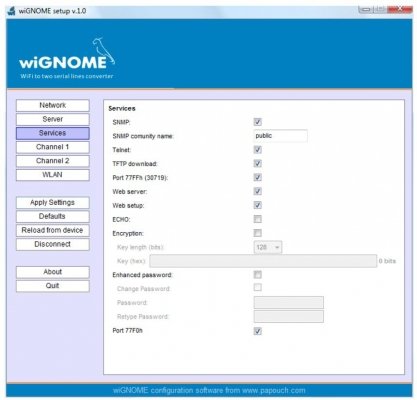Click the wiGNOME title bar icon
Image resolution: width=417 pixels, height=400 pixels.
point(11,11)
